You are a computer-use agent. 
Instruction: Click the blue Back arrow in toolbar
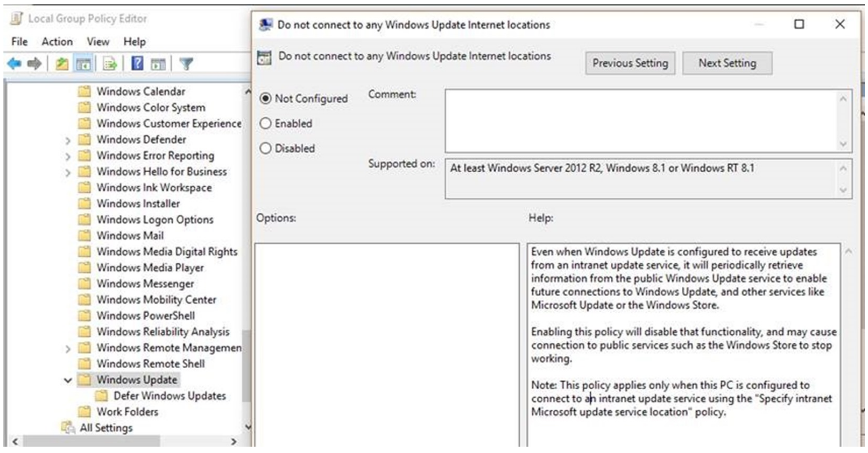14,64
